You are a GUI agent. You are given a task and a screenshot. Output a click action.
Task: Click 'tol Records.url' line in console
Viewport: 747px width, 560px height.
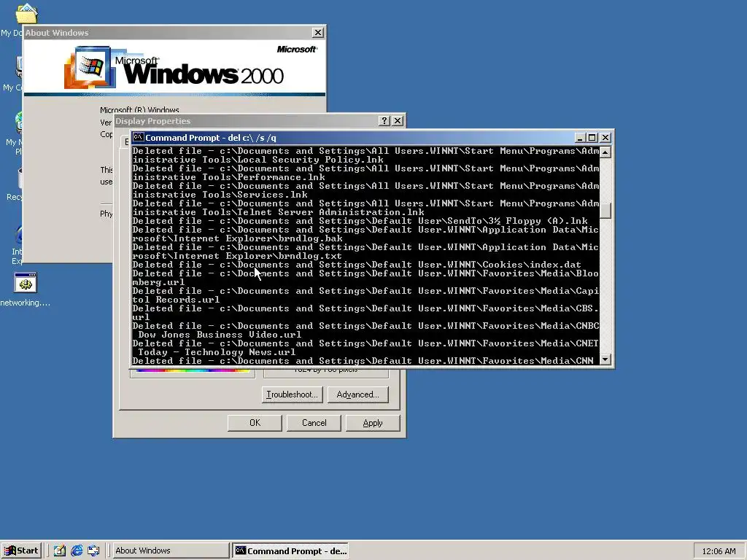[177, 300]
